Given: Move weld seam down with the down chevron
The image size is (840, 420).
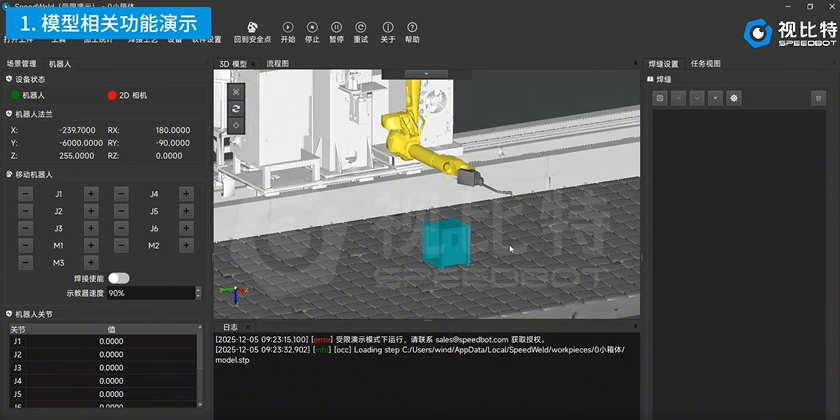Looking at the screenshot, I should point(697,98).
